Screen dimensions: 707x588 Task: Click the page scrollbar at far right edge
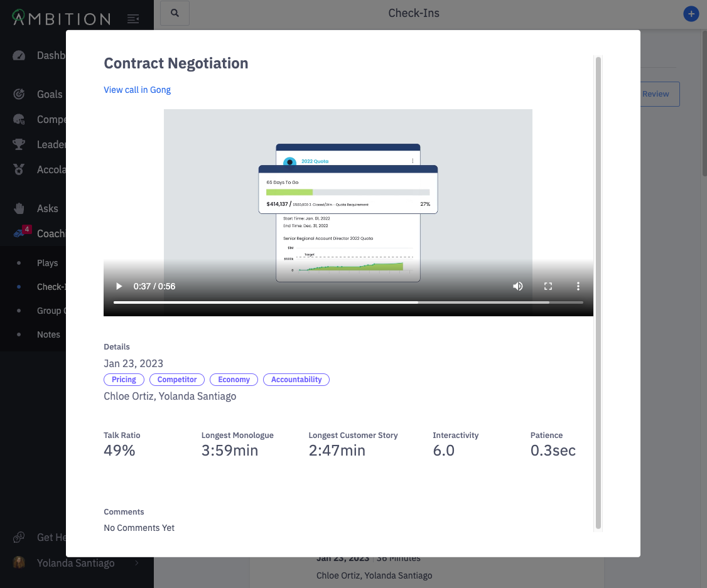(x=704, y=104)
